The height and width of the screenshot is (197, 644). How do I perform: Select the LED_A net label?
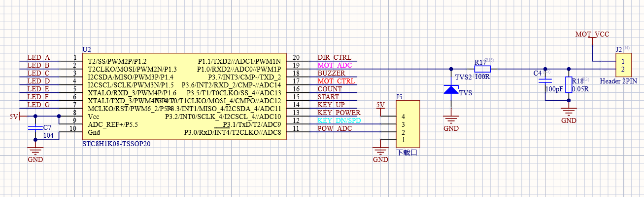coord(38,58)
